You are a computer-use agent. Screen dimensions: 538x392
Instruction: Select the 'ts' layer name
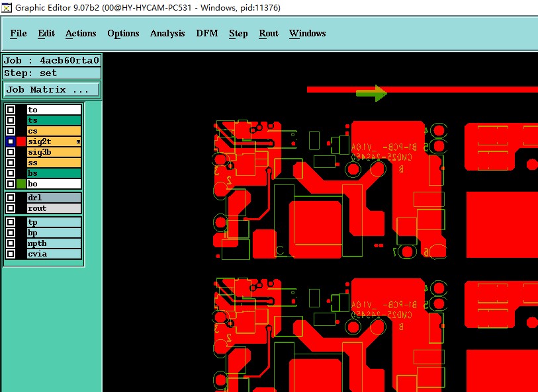[x=54, y=120]
